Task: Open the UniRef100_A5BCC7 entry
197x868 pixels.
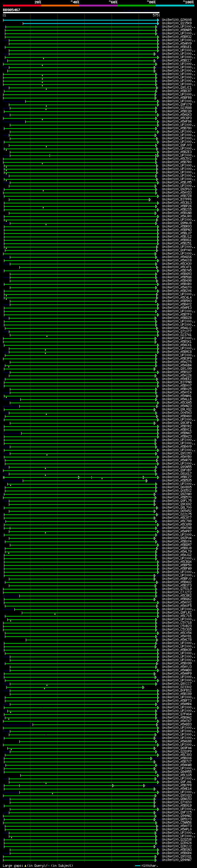Action: pos(177,61)
